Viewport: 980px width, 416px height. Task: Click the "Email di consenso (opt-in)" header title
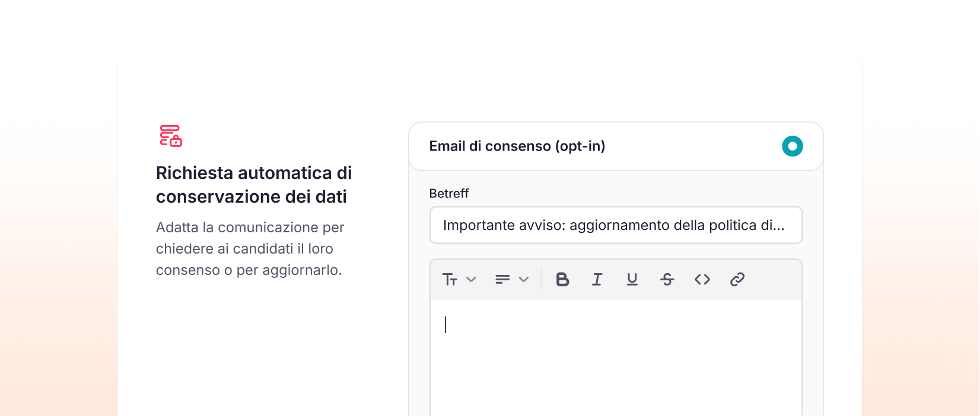[517, 146]
